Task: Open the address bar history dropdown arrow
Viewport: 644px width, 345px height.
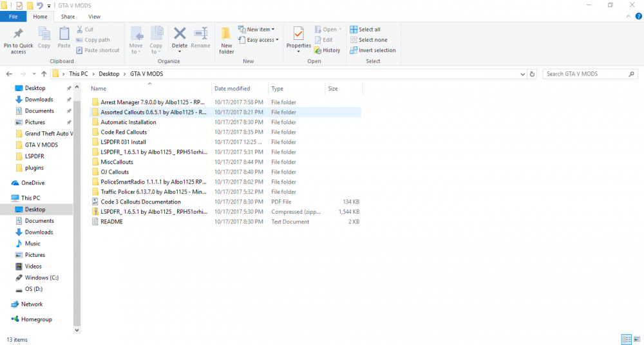Action: 522,74
